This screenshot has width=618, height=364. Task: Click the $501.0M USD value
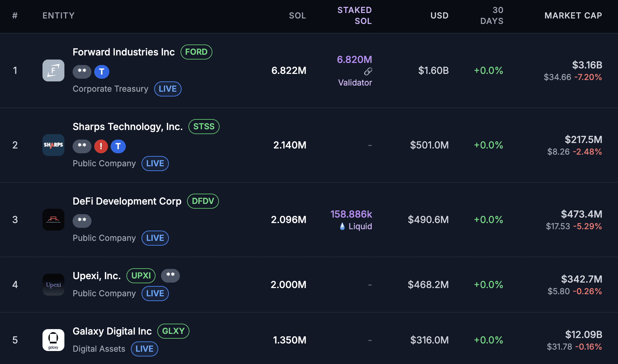(x=429, y=145)
